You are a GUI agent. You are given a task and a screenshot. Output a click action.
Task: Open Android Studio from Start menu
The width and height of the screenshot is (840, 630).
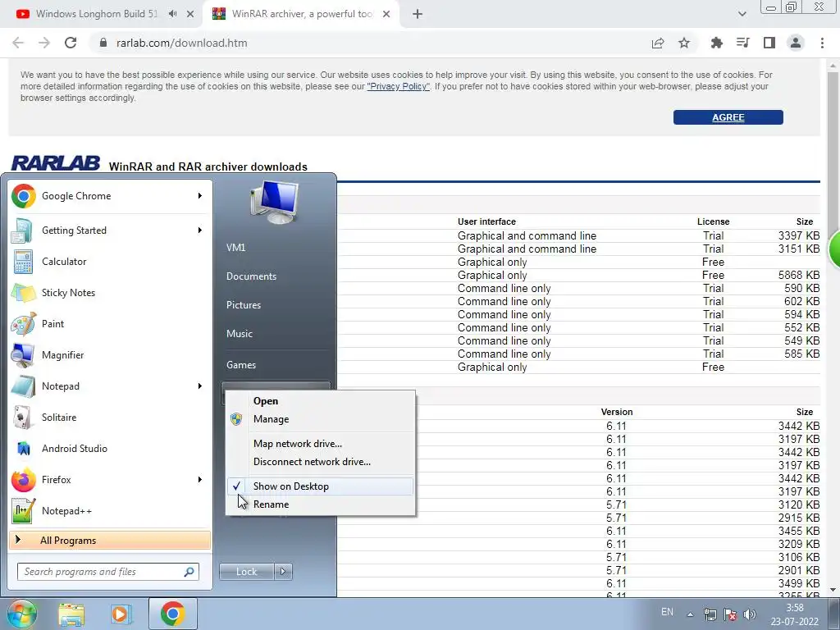[110, 449]
